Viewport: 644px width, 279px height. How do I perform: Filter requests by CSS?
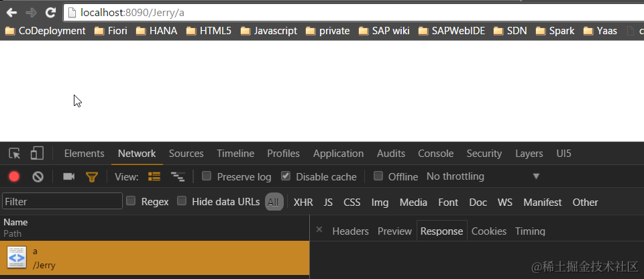coord(352,202)
